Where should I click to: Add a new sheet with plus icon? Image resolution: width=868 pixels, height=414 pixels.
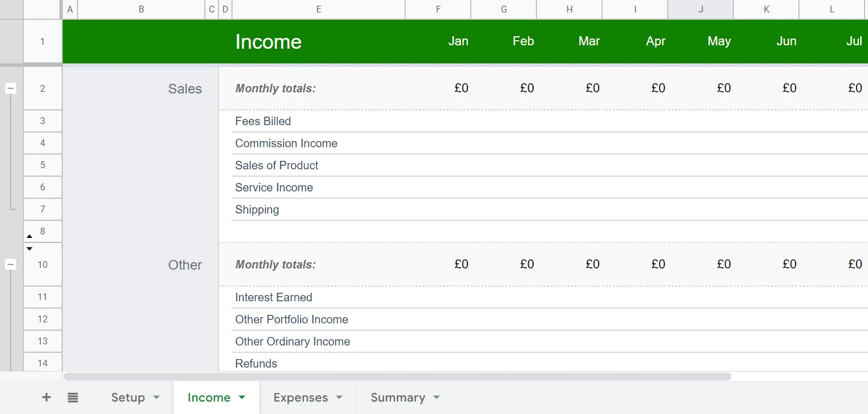coord(46,398)
